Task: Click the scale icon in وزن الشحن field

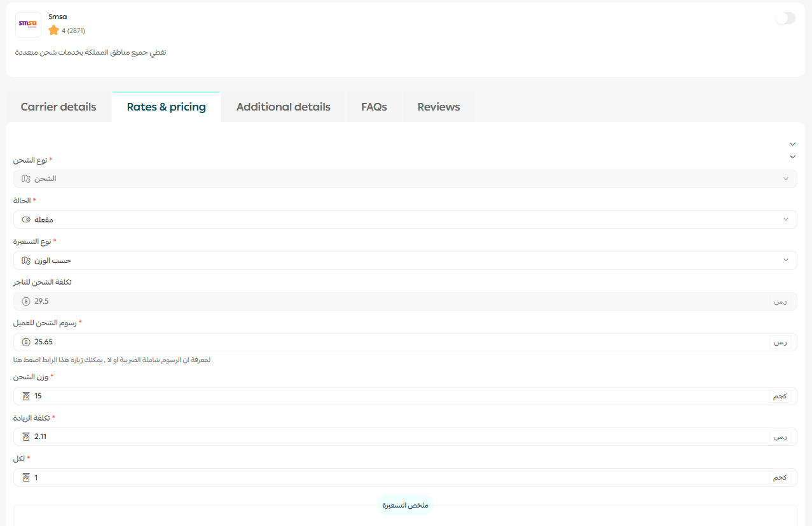Action: coord(26,396)
